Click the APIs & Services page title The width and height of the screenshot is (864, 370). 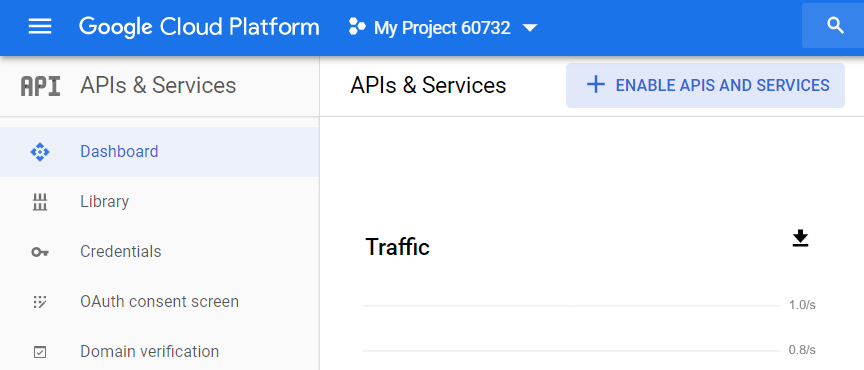[428, 85]
